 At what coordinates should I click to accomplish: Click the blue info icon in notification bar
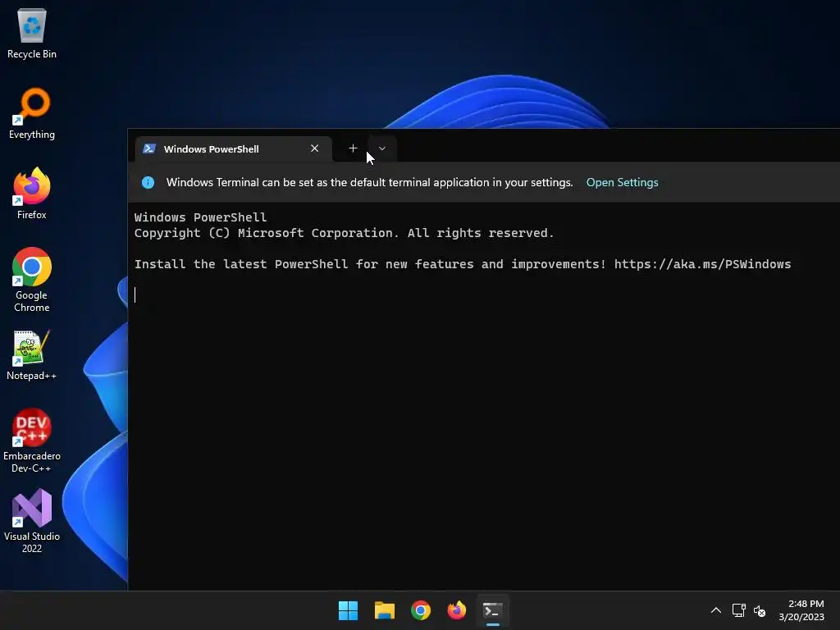click(x=148, y=183)
